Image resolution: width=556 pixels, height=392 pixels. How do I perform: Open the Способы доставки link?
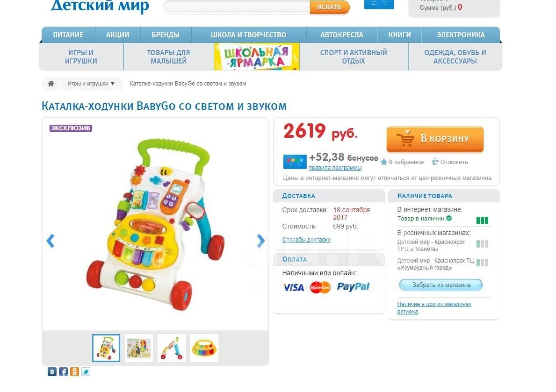pos(306,240)
